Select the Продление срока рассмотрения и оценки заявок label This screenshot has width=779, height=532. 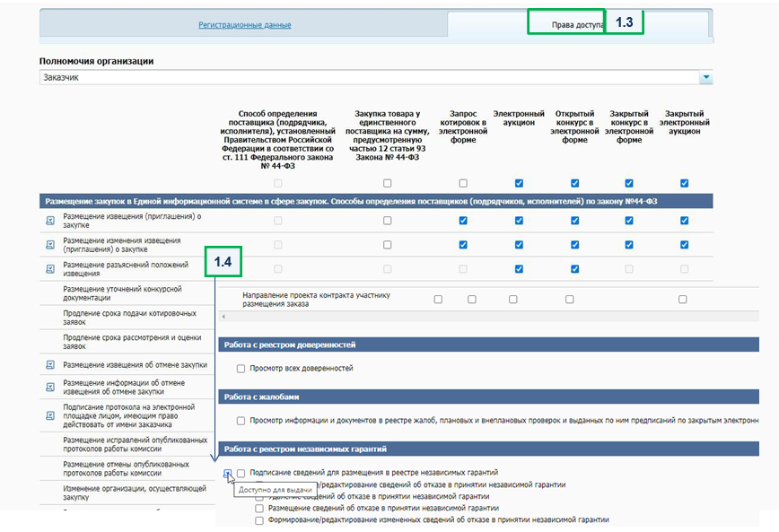click(132, 342)
